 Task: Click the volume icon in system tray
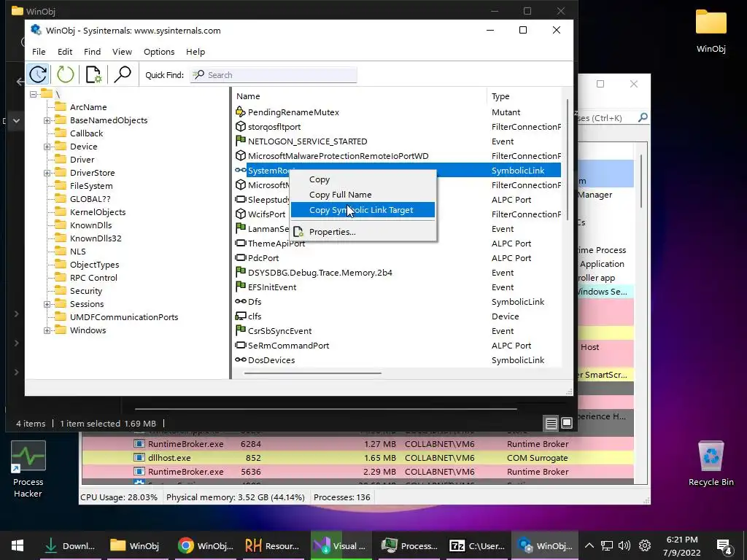[x=624, y=545]
